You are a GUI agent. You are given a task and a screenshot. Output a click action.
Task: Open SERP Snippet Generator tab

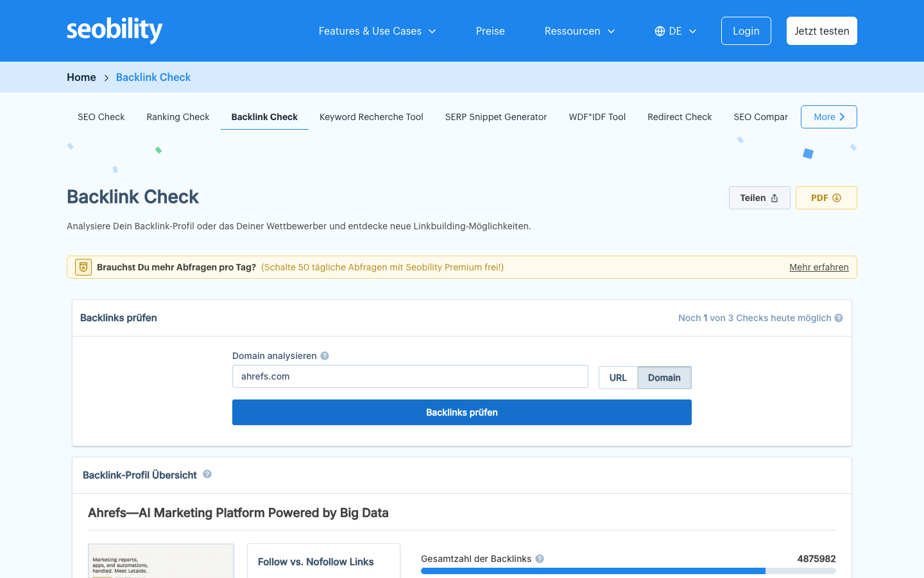click(496, 117)
